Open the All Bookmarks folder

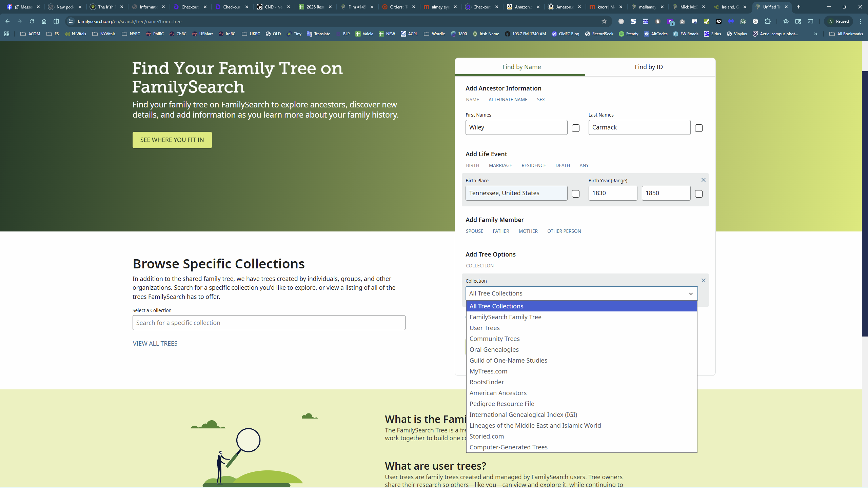pyautogui.click(x=846, y=34)
